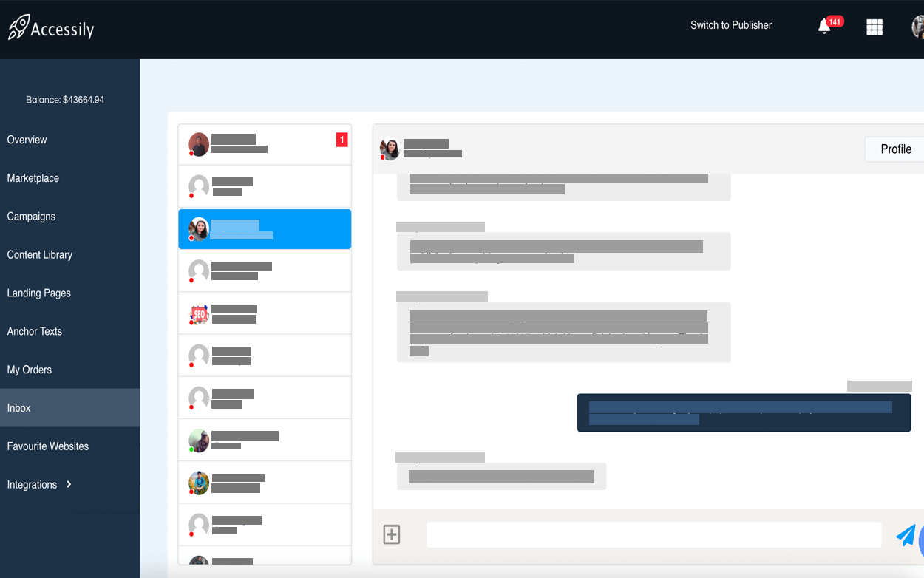
Task: Click the add attachment plus icon
Action: 392,534
